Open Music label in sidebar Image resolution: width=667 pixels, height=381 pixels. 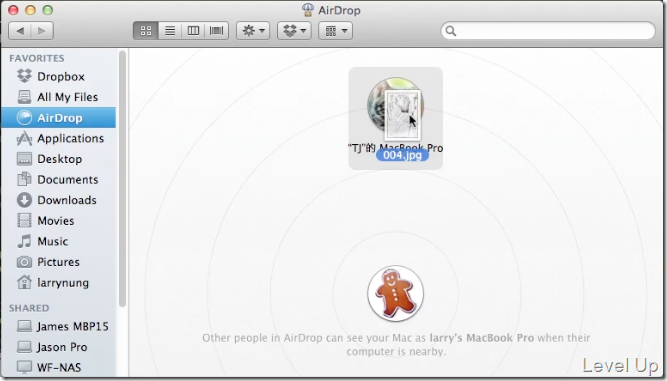53,241
